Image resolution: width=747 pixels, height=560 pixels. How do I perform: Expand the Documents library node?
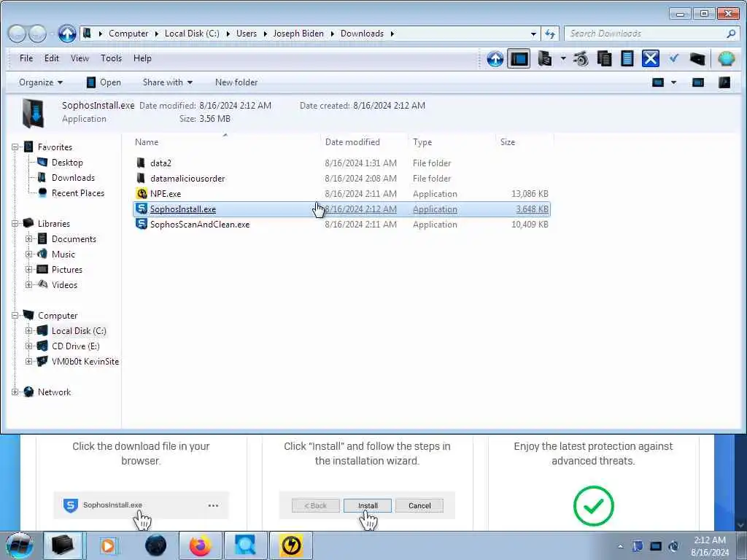point(28,238)
